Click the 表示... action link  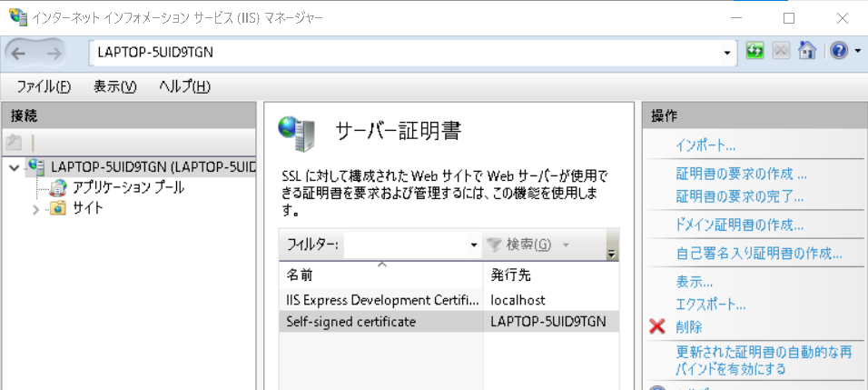tap(695, 282)
